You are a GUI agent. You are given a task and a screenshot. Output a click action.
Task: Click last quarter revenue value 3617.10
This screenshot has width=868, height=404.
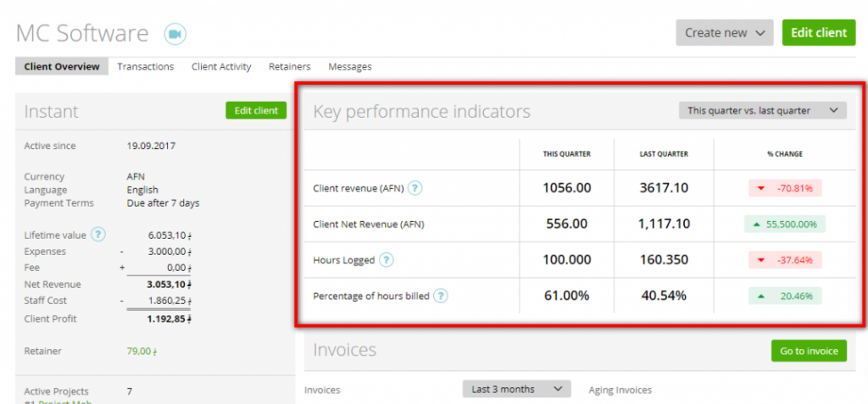[x=664, y=188]
